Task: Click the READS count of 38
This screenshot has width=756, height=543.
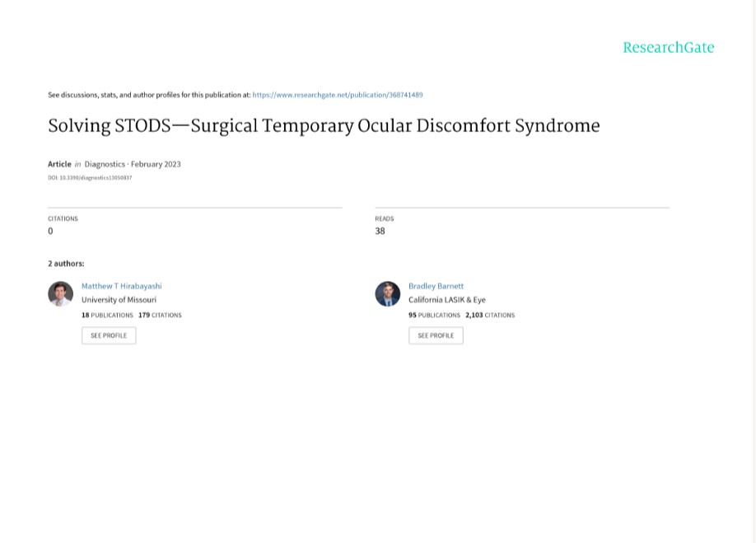Action: click(380, 231)
